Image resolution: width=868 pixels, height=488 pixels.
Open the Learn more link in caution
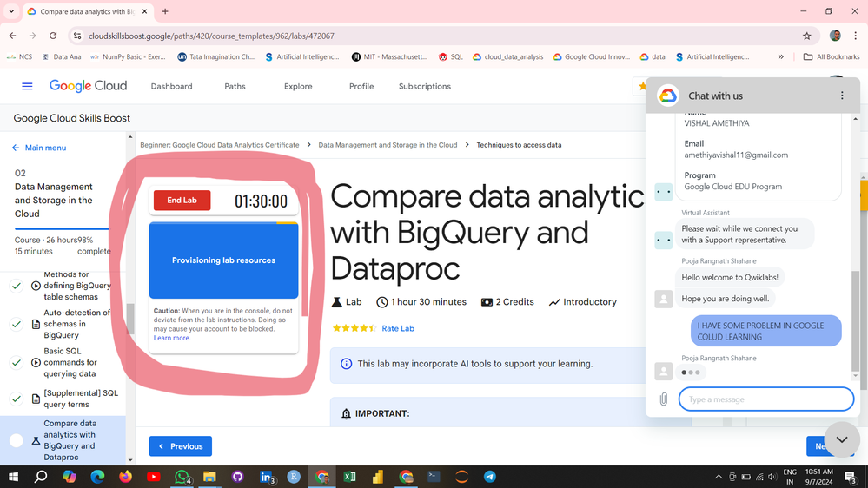point(172,338)
